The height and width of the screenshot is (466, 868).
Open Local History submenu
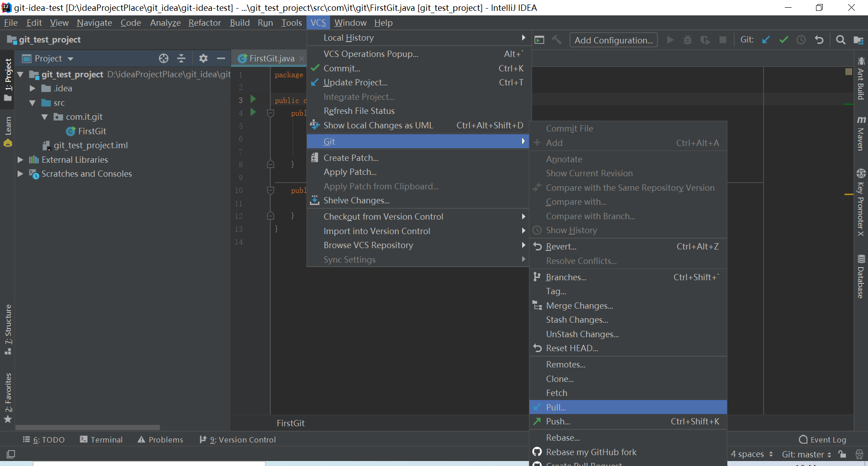[418, 38]
